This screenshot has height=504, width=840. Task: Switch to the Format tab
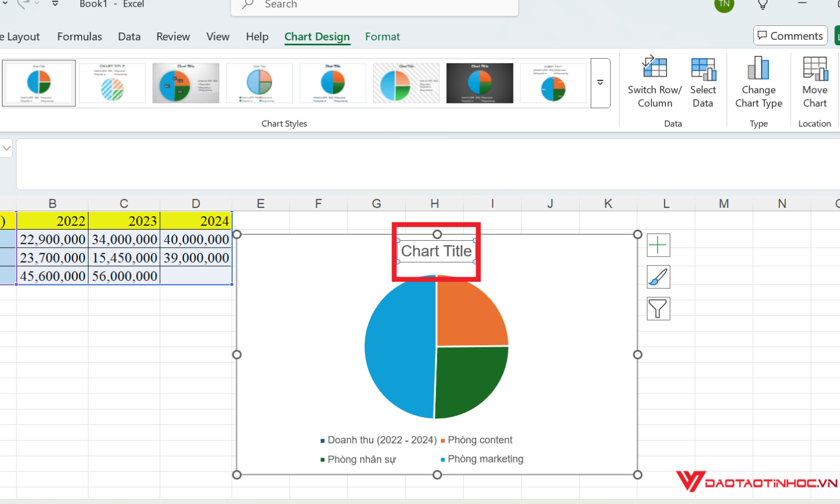[382, 36]
